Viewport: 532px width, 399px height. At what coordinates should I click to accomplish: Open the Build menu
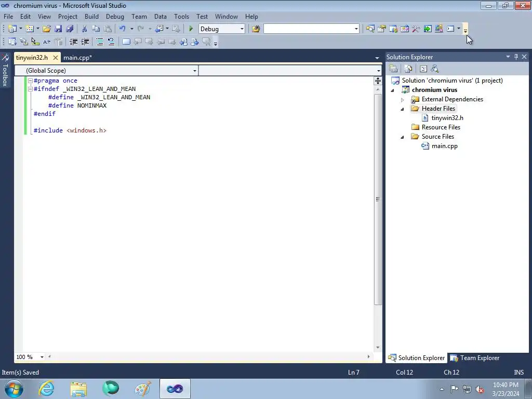coord(91,16)
